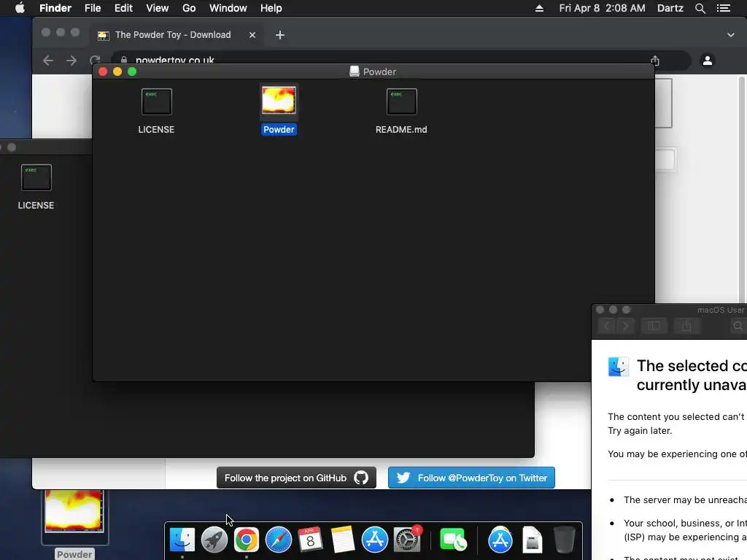Select the README.md file icon

click(401, 101)
